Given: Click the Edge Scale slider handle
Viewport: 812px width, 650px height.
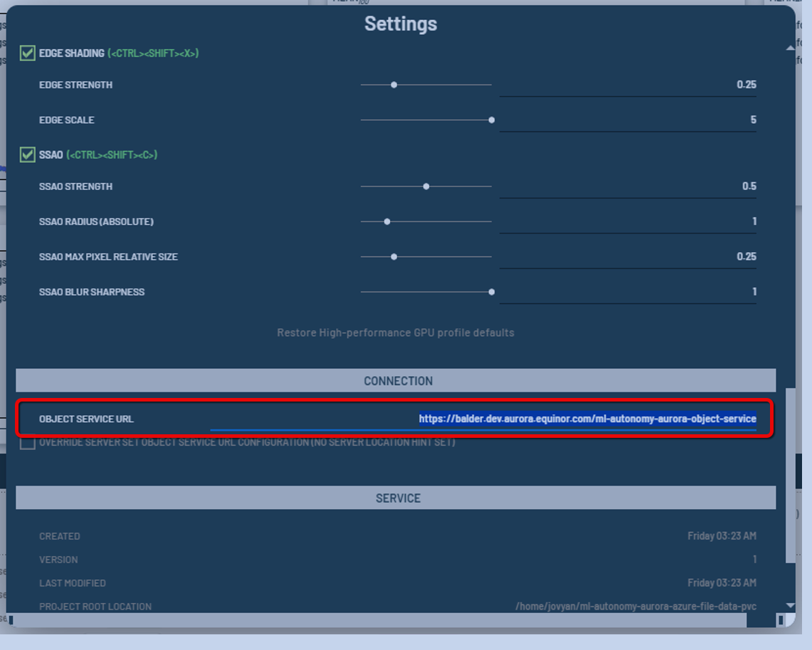Looking at the screenshot, I should point(492,120).
